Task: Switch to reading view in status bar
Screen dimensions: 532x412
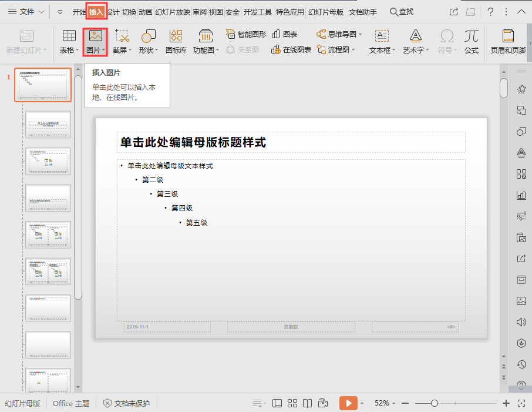Action: (x=307, y=403)
